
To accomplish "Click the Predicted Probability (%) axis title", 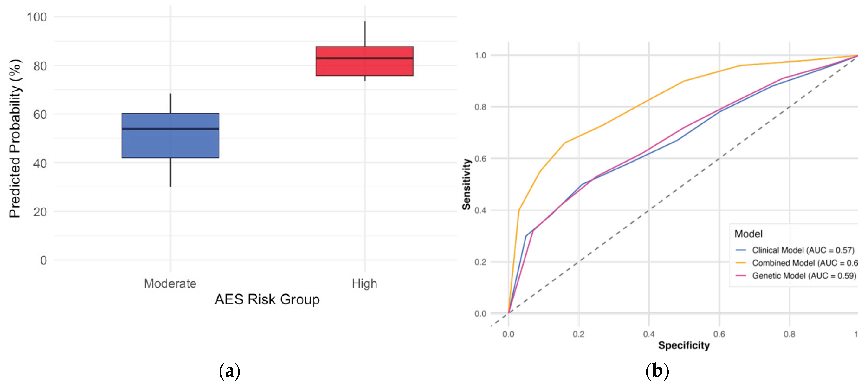I will (x=15, y=138).
